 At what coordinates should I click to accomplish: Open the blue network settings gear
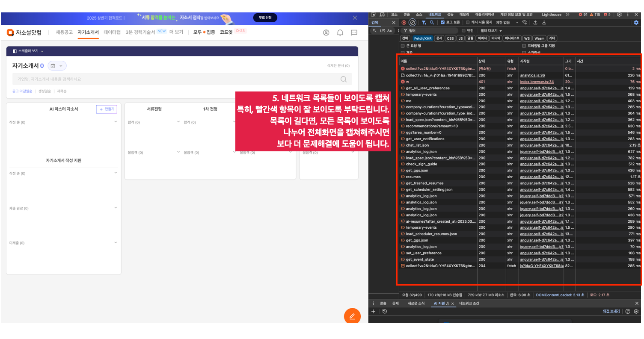[636, 23]
